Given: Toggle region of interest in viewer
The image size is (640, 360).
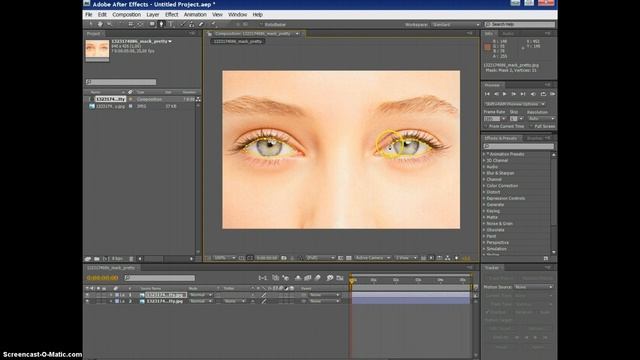Looking at the screenshot, I should click(x=341, y=258).
